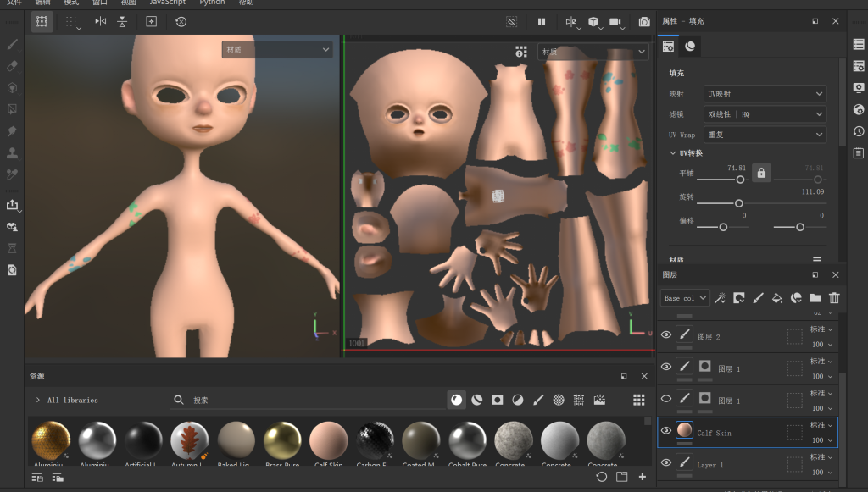The height and width of the screenshot is (492, 868).
Task: Open the export textures icon in left sidebar
Action: tap(12, 205)
